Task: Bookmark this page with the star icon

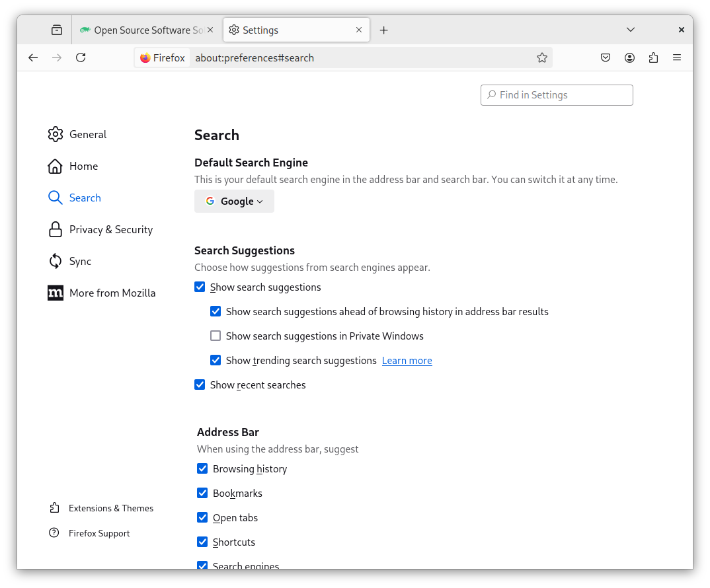Action: (542, 57)
